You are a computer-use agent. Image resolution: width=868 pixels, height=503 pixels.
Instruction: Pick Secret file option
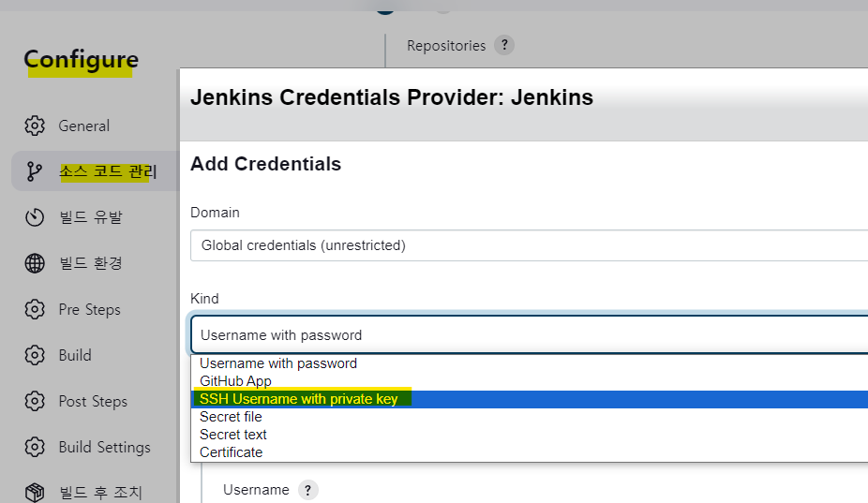(x=530, y=417)
